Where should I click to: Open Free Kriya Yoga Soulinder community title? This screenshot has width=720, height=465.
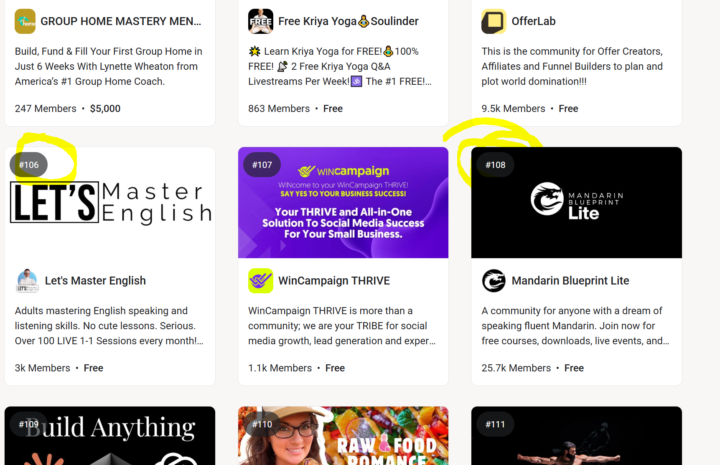pos(348,21)
